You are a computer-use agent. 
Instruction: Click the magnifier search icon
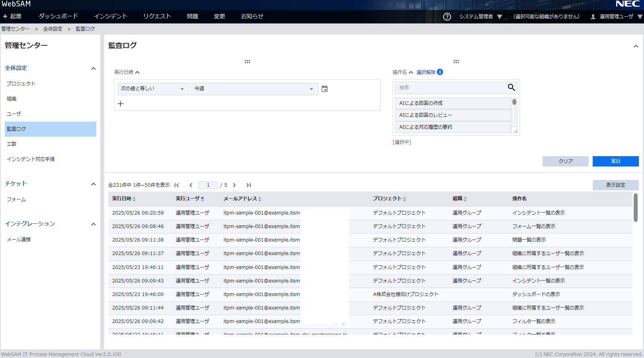click(511, 87)
